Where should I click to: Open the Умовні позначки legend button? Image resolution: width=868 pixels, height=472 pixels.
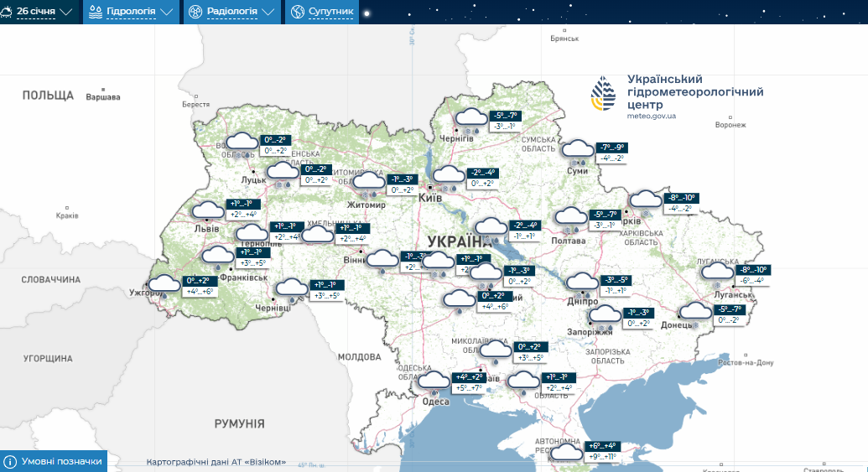click(x=62, y=461)
